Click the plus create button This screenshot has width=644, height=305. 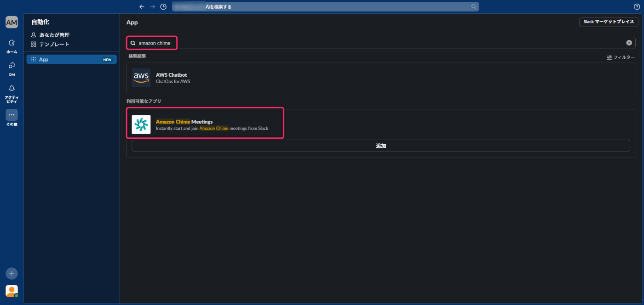point(11,273)
